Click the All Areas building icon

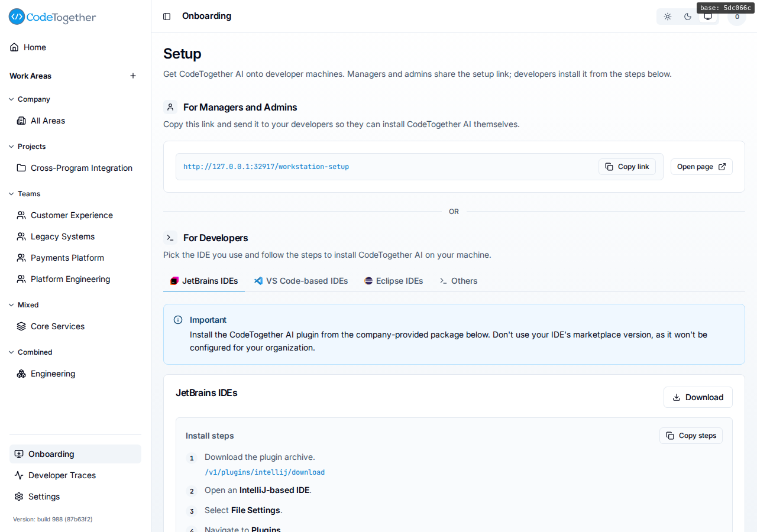point(21,121)
